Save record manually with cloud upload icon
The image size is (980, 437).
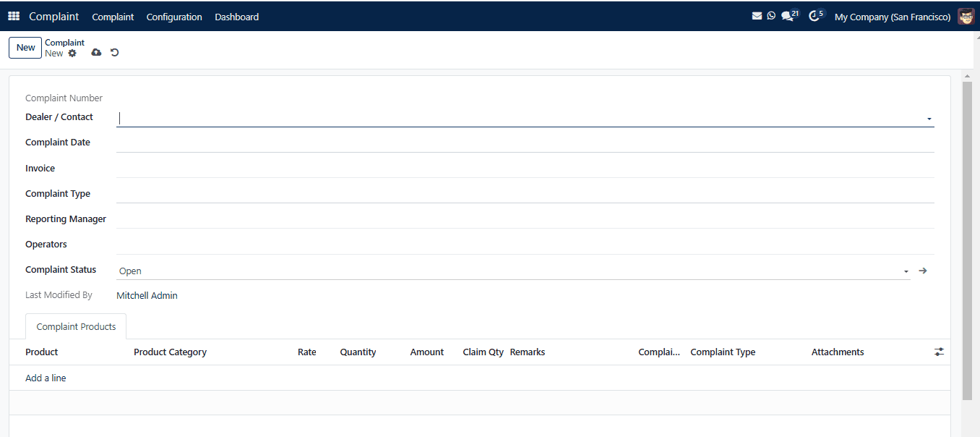pos(96,53)
